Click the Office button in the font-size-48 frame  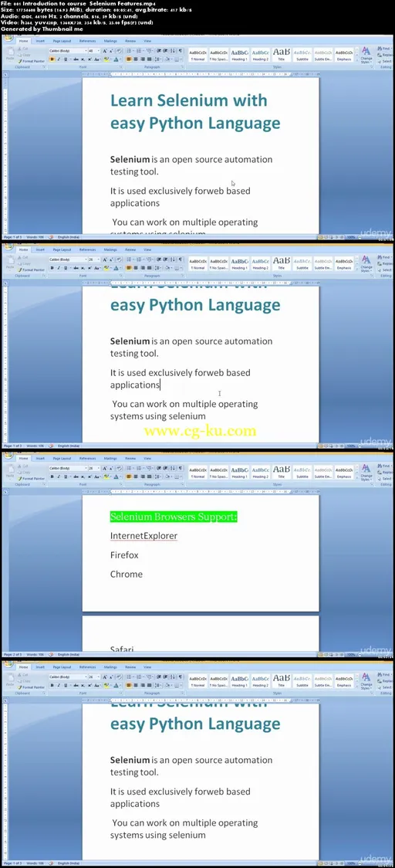tap(8, 39)
